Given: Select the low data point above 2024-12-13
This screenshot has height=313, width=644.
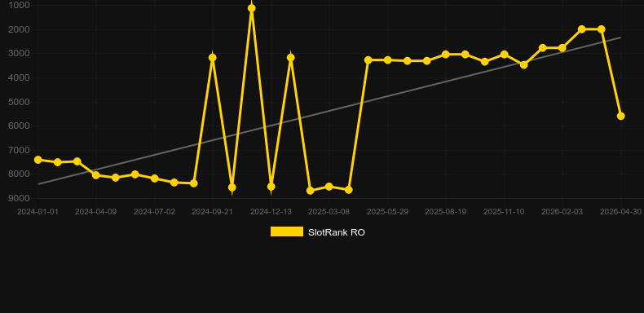Looking at the screenshot, I should 271,187.
